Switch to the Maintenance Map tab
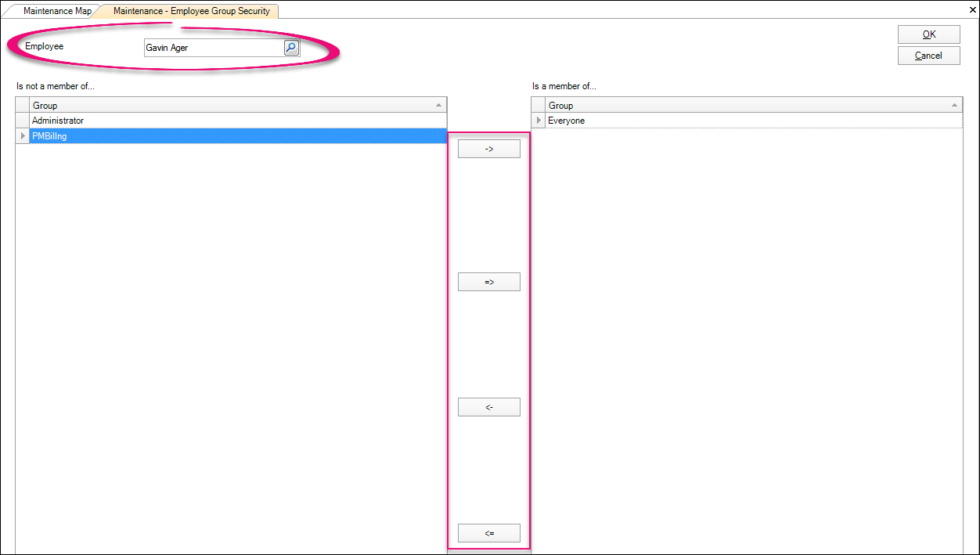This screenshot has width=980, height=555. [56, 11]
